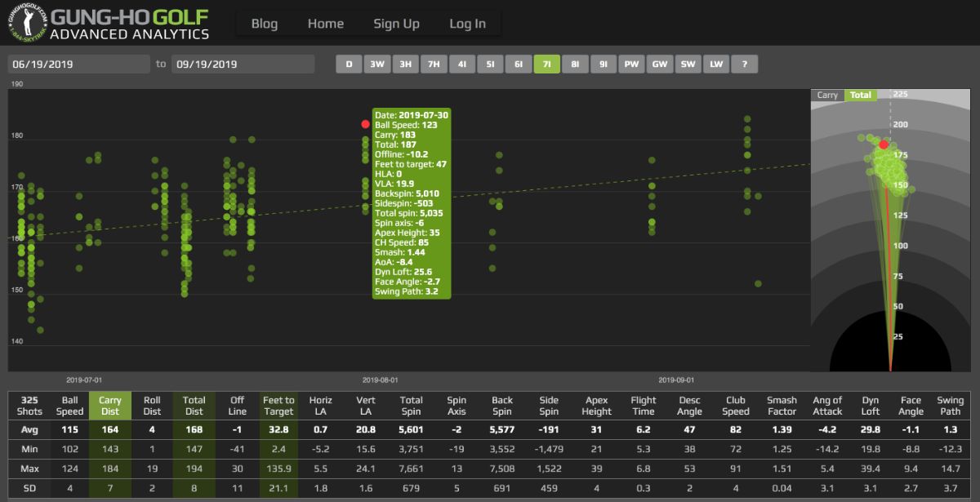Image resolution: width=980 pixels, height=502 pixels.
Task: Click the 325 Shots count cell
Action: coord(29,406)
